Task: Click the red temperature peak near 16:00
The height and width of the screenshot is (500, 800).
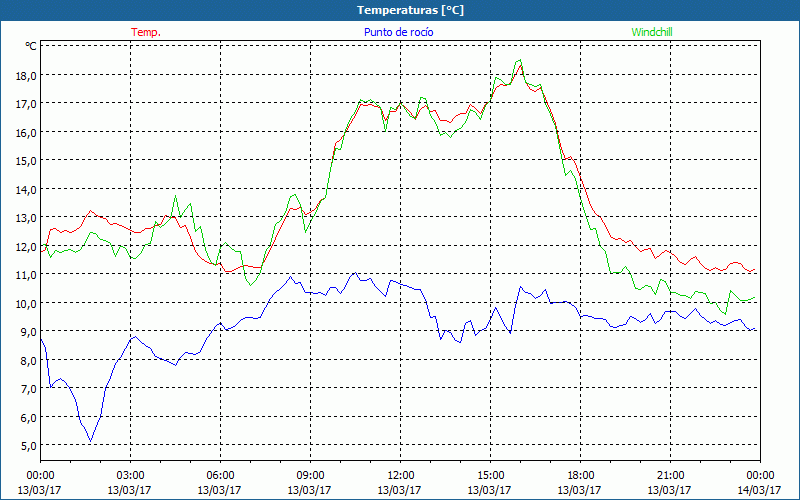Action: point(520,65)
